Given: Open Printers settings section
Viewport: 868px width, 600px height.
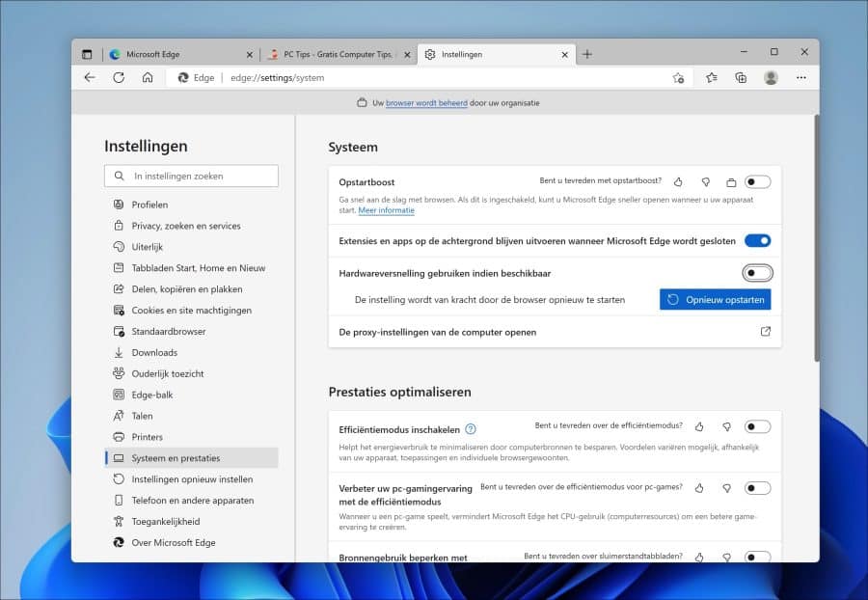Looking at the screenshot, I should pos(192,437).
